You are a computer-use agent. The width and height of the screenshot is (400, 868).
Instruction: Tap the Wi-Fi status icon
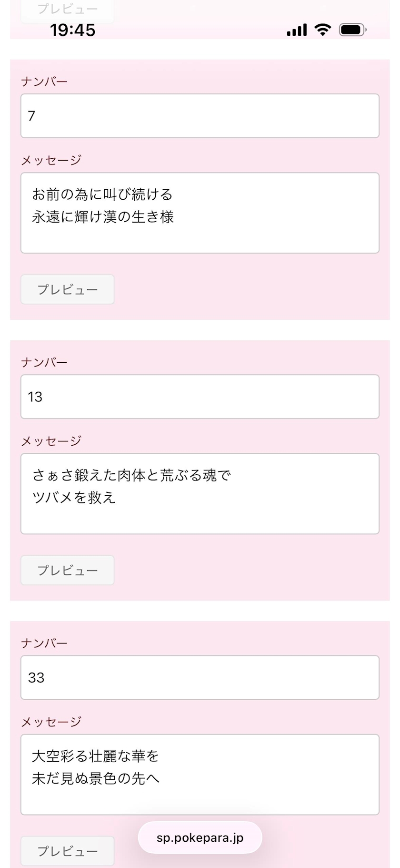tap(323, 30)
